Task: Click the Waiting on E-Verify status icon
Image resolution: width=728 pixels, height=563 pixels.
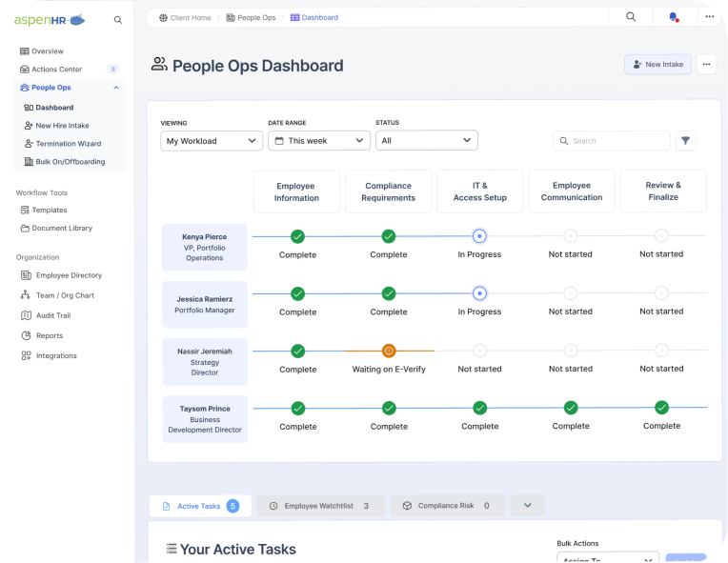Action: [388, 351]
